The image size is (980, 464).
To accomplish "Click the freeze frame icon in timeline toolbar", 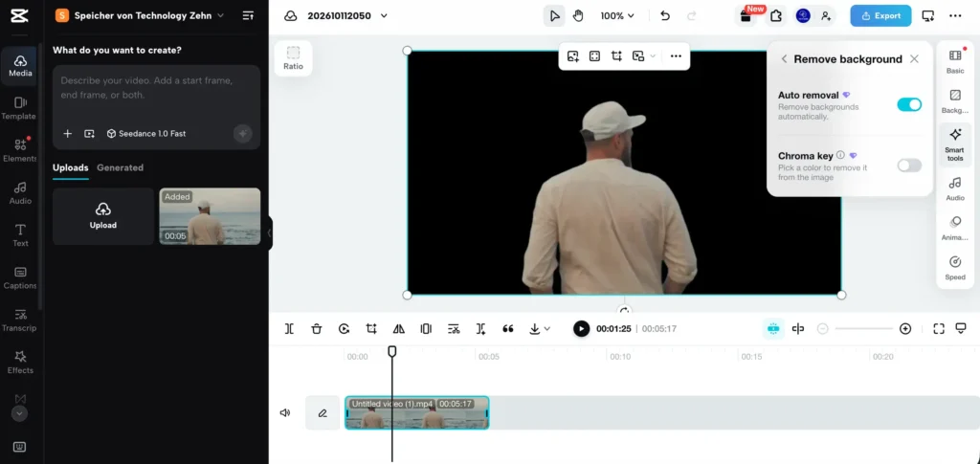I will 426,328.
